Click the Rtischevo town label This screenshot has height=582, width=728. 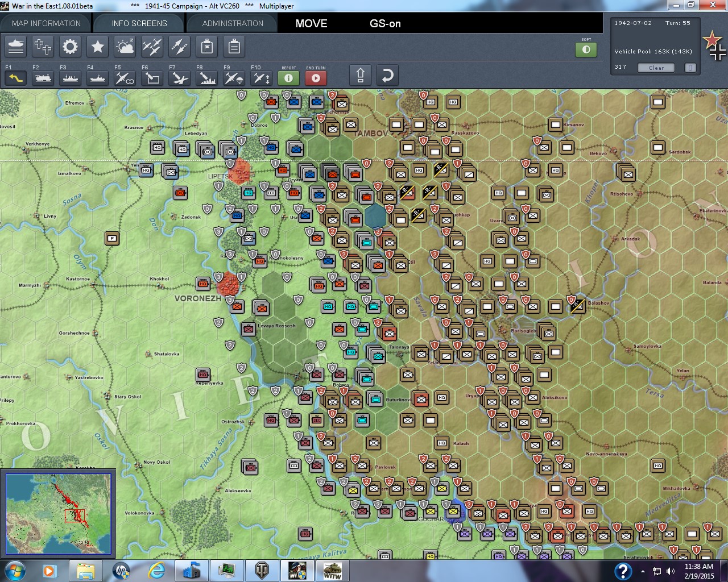click(x=621, y=194)
